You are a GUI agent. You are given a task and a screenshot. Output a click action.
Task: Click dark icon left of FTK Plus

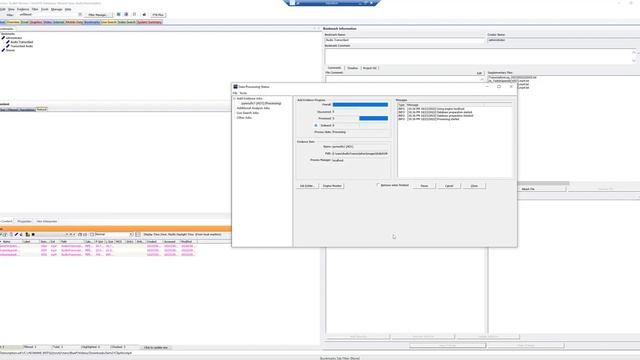144,14
